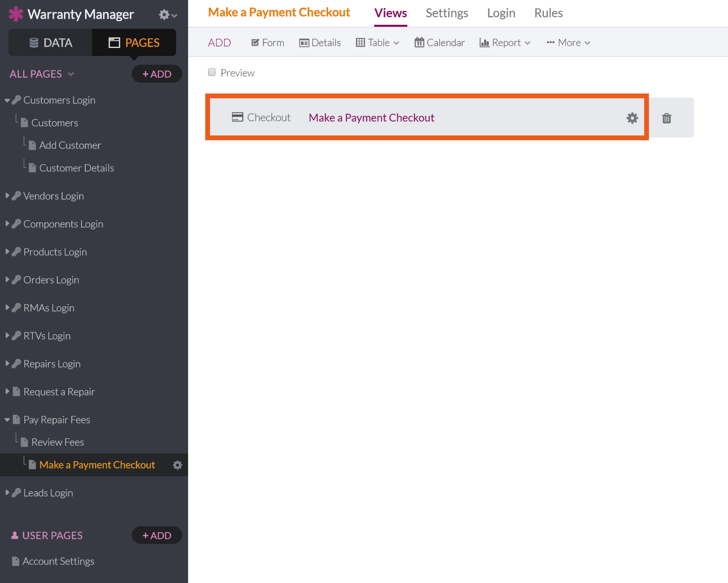The height and width of the screenshot is (583, 728).
Task: Click the Vendors Login key icon
Action: [x=16, y=196]
